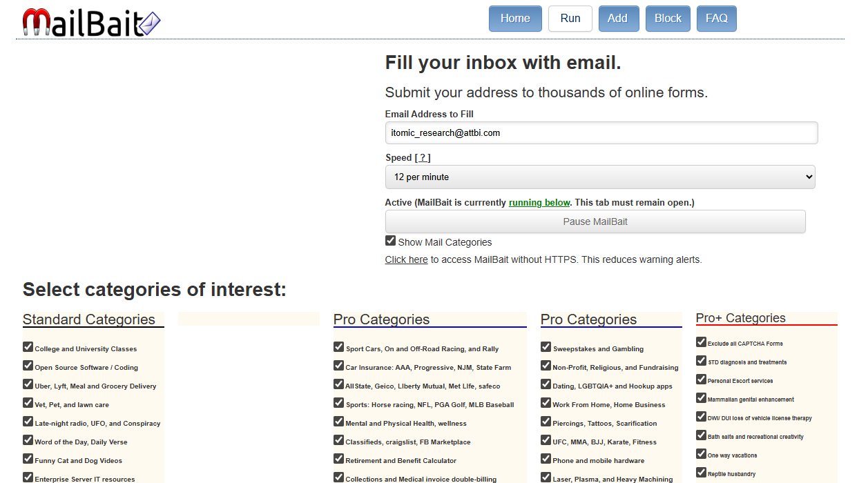Deselect Retirement and Benefit Calculator
868x483 pixels.
[x=339, y=459]
